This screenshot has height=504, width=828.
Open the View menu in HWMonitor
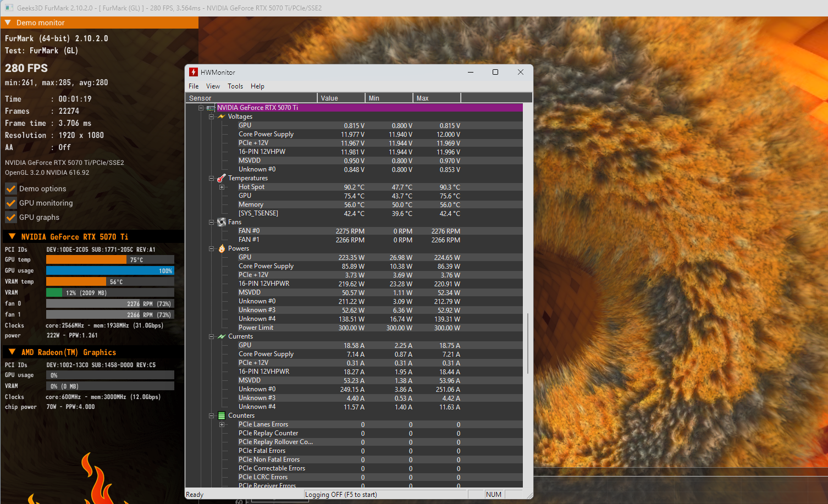click(213, 86)
